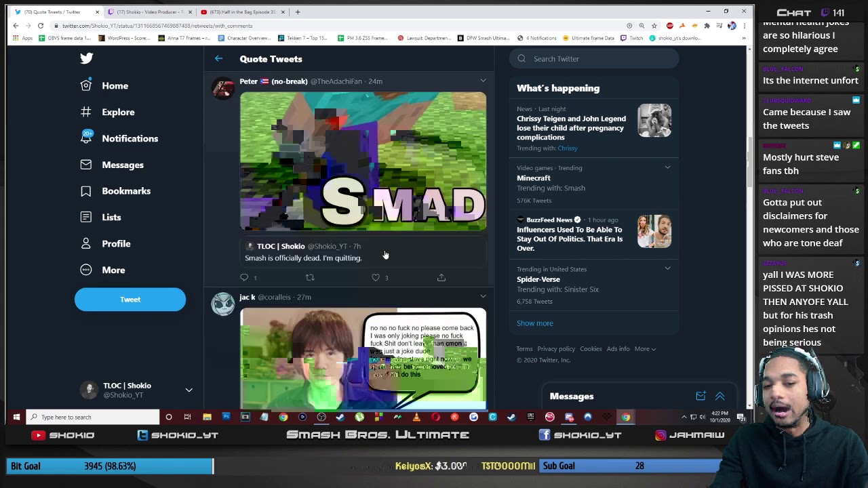The height and width of the screenshot is (488, 868).
Task: Open the BuzzFeed News influencers story
Action: click(x=594, y=234)
